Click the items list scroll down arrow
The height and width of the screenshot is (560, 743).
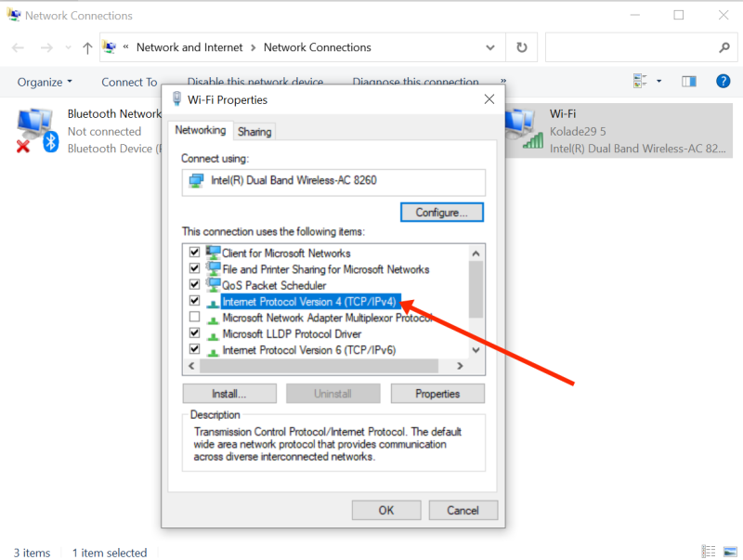pyautogui.click(x=476, y=350)
